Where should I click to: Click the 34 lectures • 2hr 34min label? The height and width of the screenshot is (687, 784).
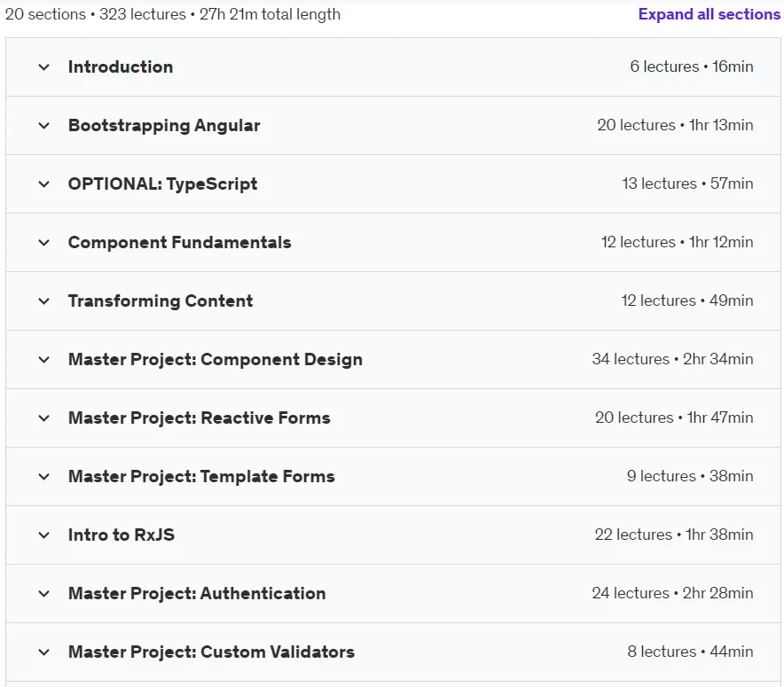pos(672,359)
